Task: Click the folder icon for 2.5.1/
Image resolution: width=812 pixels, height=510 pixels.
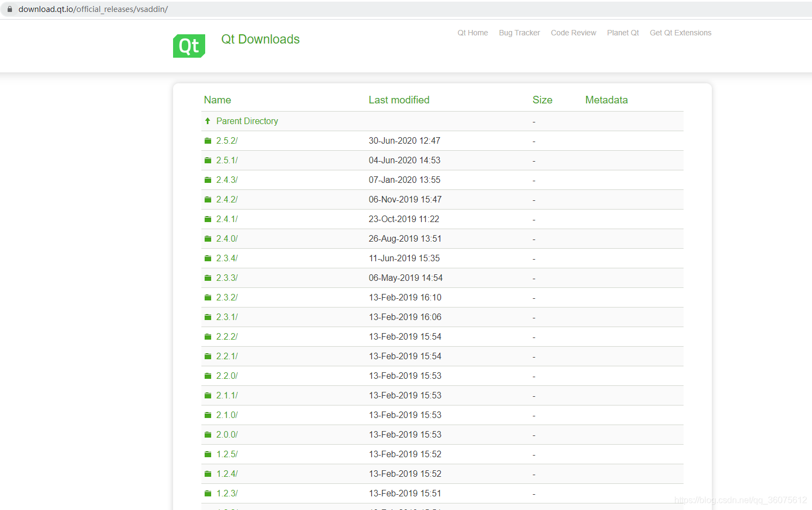Action: [x=208, y=161]
